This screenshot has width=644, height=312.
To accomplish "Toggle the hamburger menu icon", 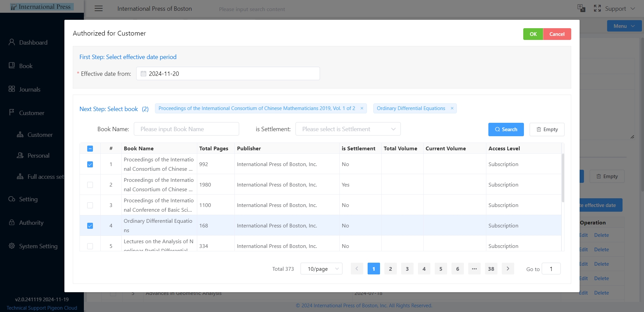I will tap(99, 9).
